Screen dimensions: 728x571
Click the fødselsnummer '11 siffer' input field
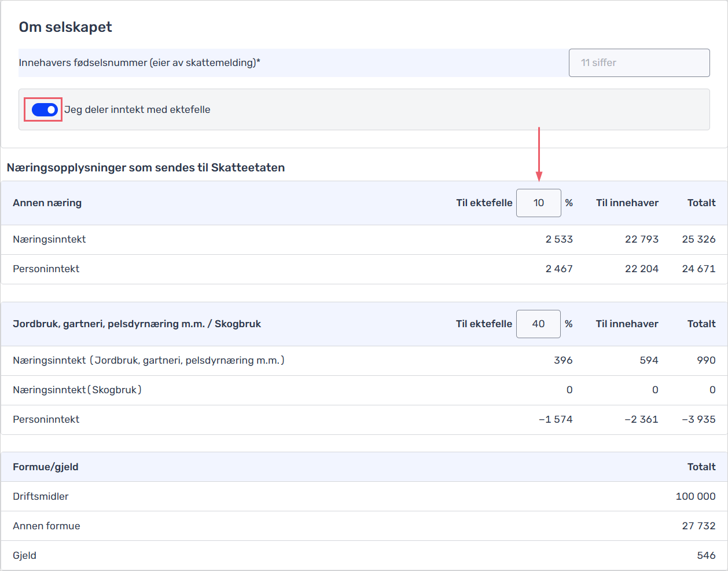639,63
